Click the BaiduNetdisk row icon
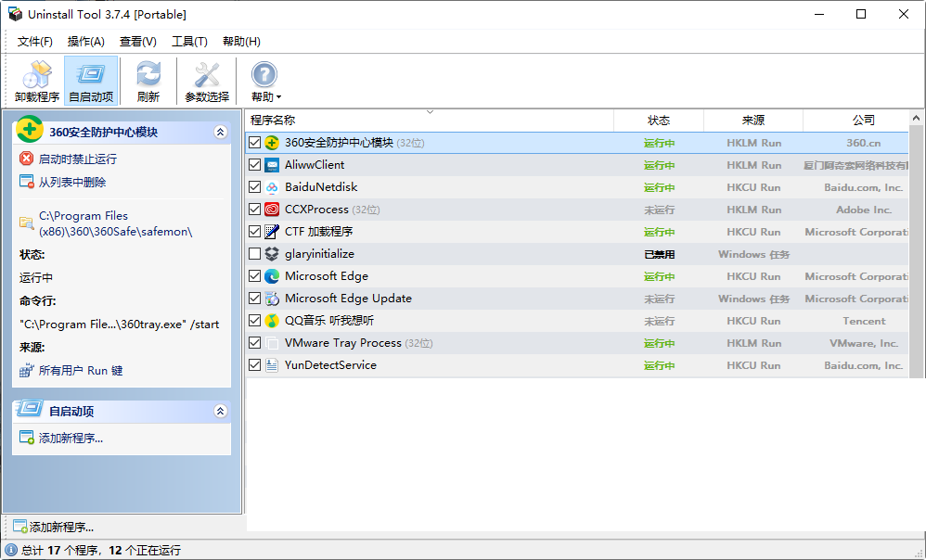The width and height of the screenshot is (926, 560). 272,187
